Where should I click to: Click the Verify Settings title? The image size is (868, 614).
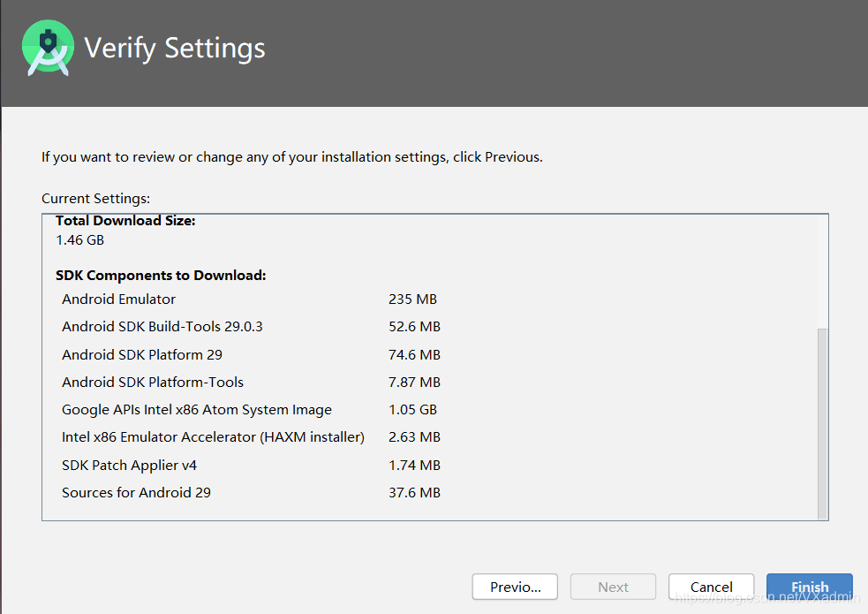click(x=174, y=48)
